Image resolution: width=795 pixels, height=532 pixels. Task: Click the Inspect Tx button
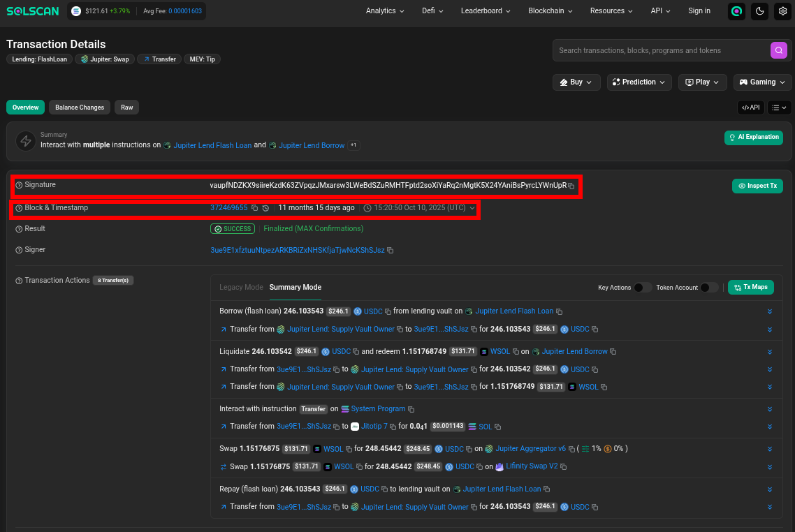tap(757, 186)
